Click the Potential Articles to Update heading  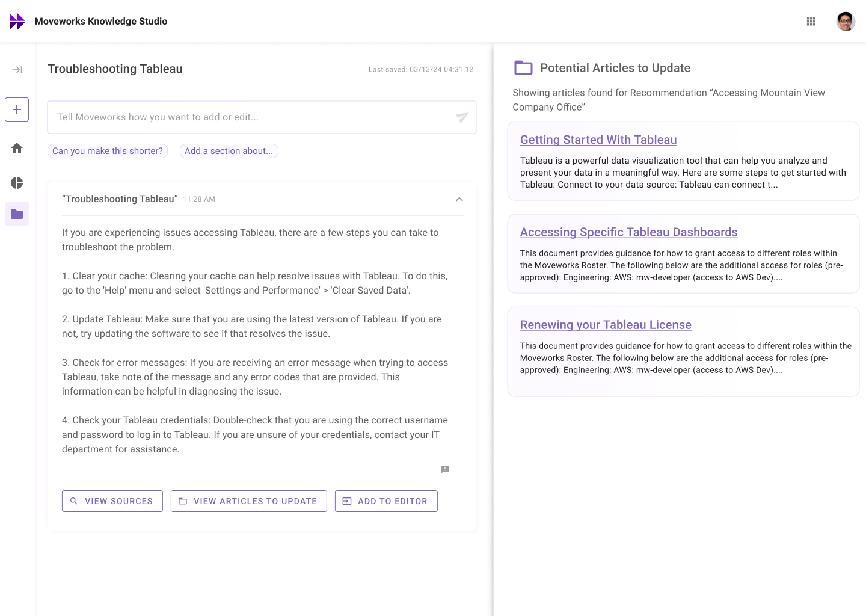click(615, 68)
